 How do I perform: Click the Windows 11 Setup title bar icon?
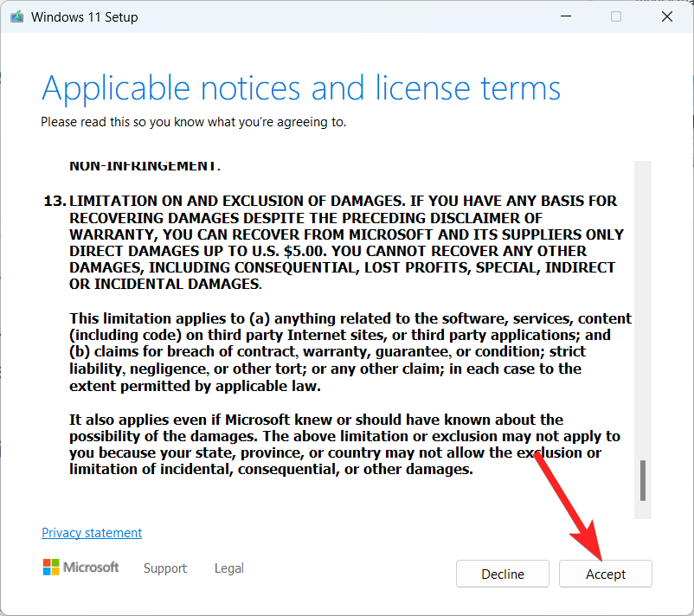(x=16, y=17)
